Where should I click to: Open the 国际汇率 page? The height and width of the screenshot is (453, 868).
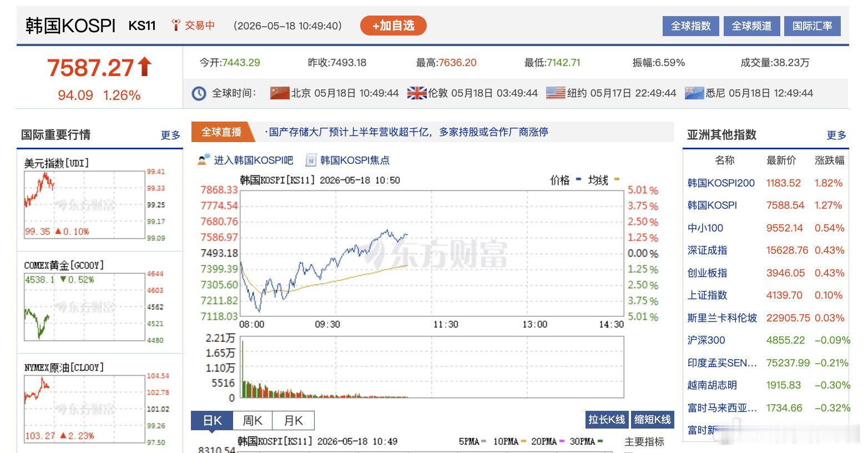tap(812, 26)
